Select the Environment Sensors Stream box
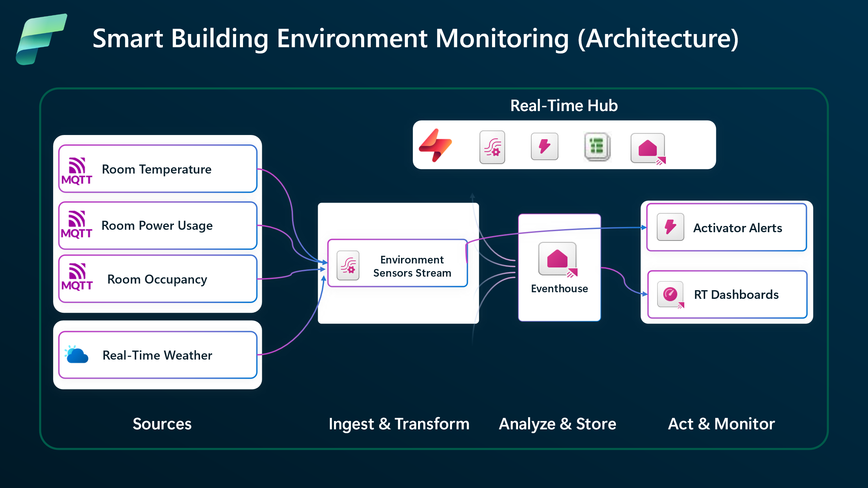 [x=398, y=263]
